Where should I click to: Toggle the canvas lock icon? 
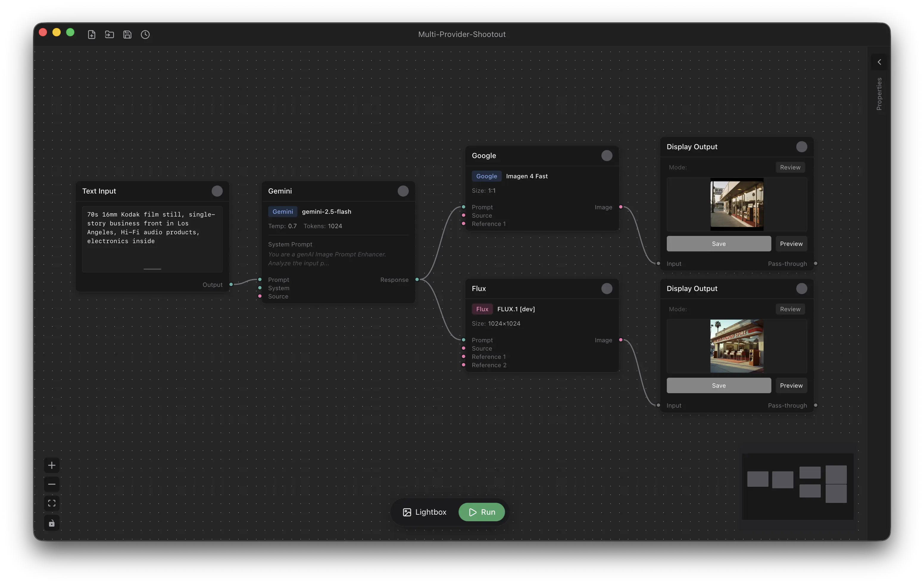coord(52,523)
